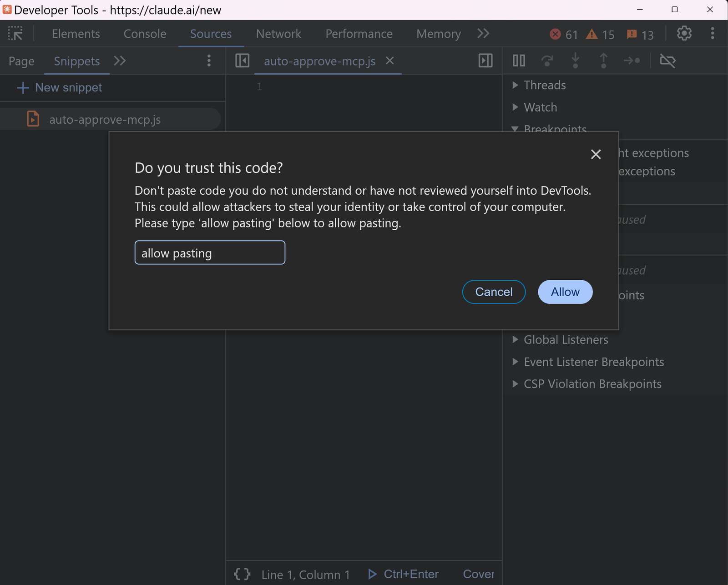Open the Memory tab

tap(439, 34)
